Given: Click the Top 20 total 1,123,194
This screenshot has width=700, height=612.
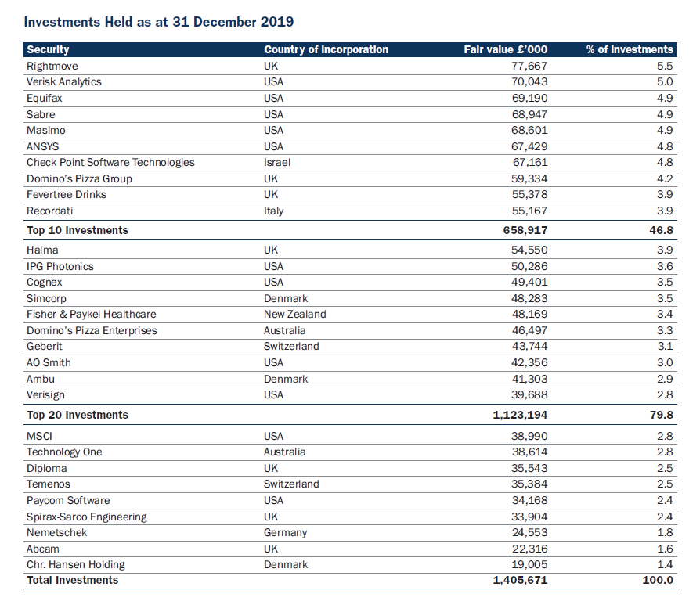Looking at the screenshot, I should [x=520, y=415].
